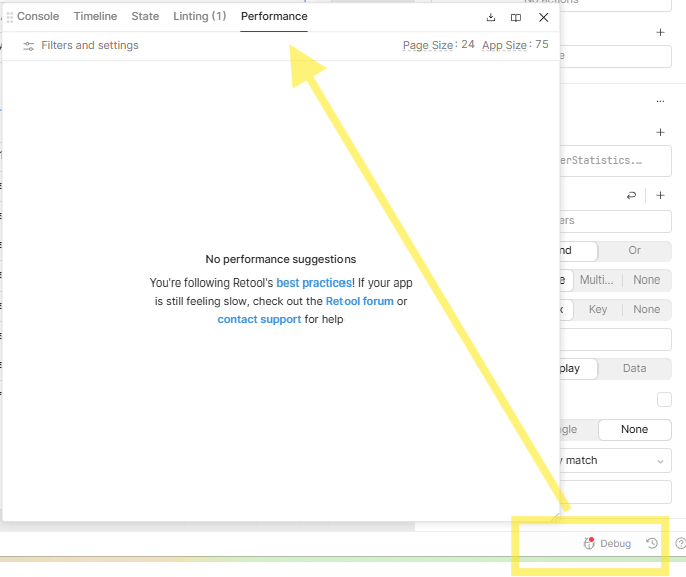Click the drag handle left of Console tab
Viewport: 686px width, 577px height.
pyautogui.click(x=10, y=17)
